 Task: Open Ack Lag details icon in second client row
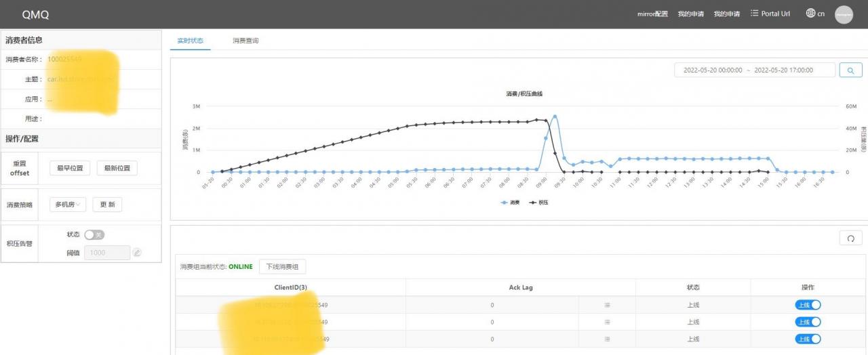(607, 322)
